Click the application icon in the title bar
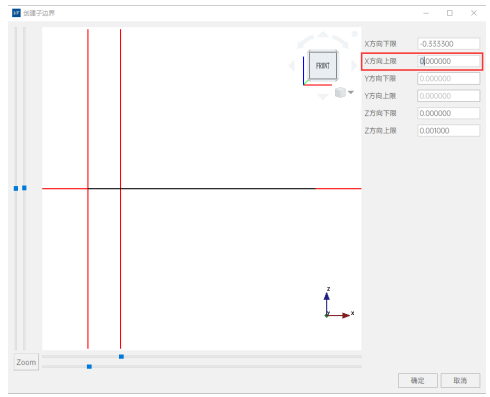The width and height of the screenshot is (490, 397). click(16, 13)
